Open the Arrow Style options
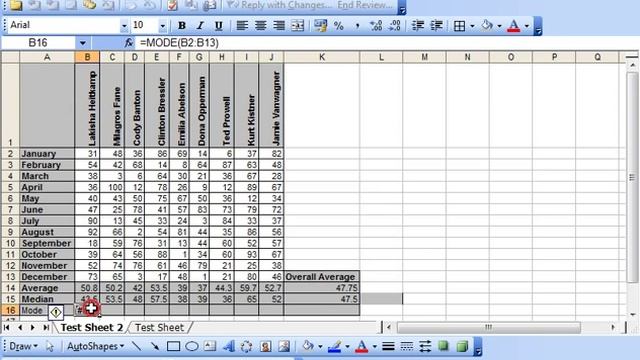The height and width of the screenshot is (360, 640). coord(425,347)
